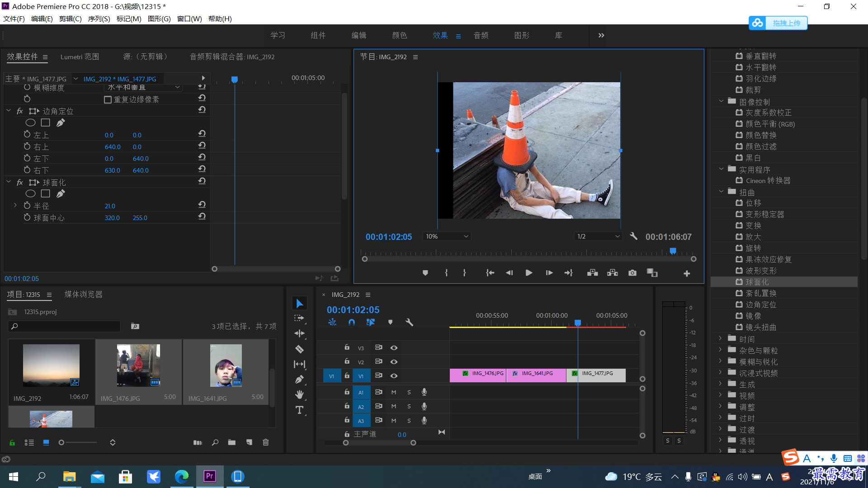Open Program monitor settings wrench

click(x=633, y=236)
